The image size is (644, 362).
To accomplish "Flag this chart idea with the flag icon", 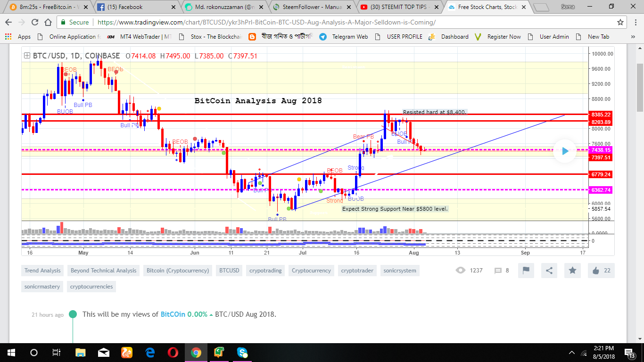I will click(x=526, y=271).
